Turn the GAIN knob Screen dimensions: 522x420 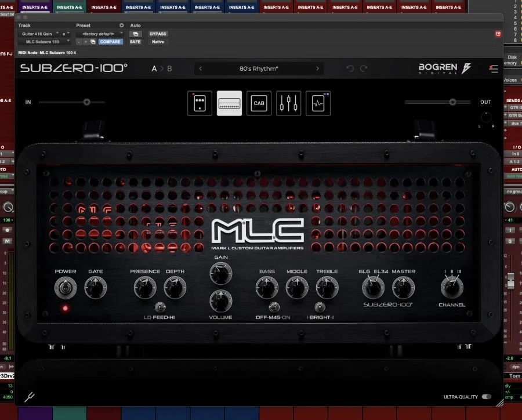click(x=221, y=273)
